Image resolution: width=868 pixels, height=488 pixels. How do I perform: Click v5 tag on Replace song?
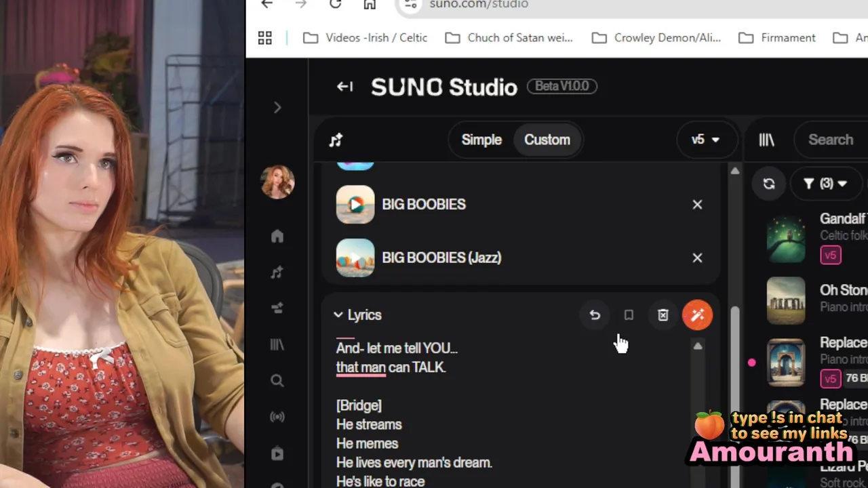(831, 378)
